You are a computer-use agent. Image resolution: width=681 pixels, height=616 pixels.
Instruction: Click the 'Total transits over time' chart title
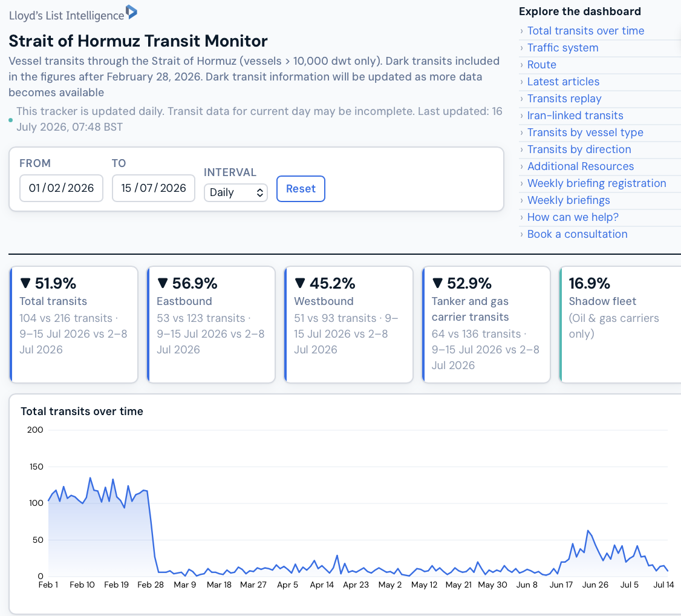82,411
